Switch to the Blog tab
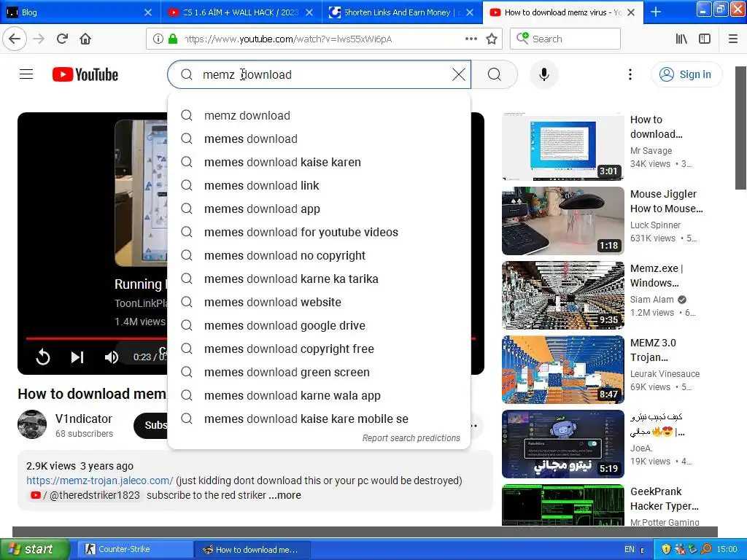Viewport: 747px width, 560px height. (x=80, y=12)
